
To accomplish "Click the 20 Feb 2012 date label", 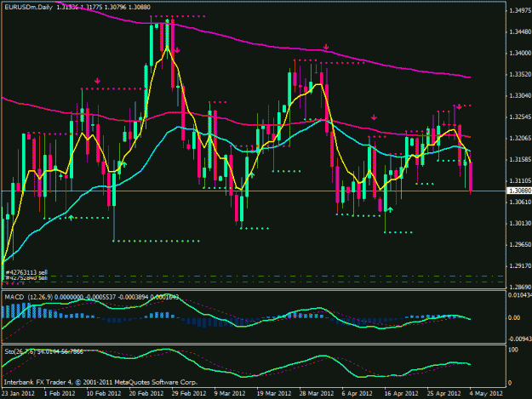I will tap(146, 394).
